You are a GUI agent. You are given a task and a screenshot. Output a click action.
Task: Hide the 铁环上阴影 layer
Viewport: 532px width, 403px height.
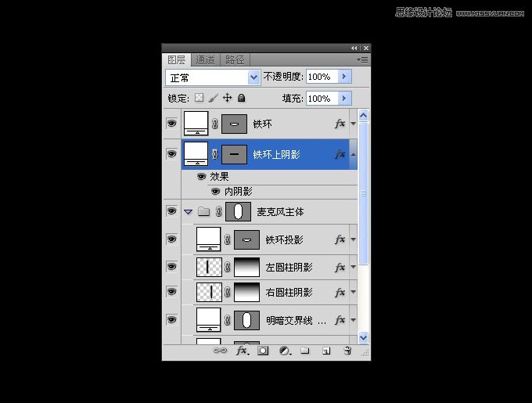pos(171,153)
